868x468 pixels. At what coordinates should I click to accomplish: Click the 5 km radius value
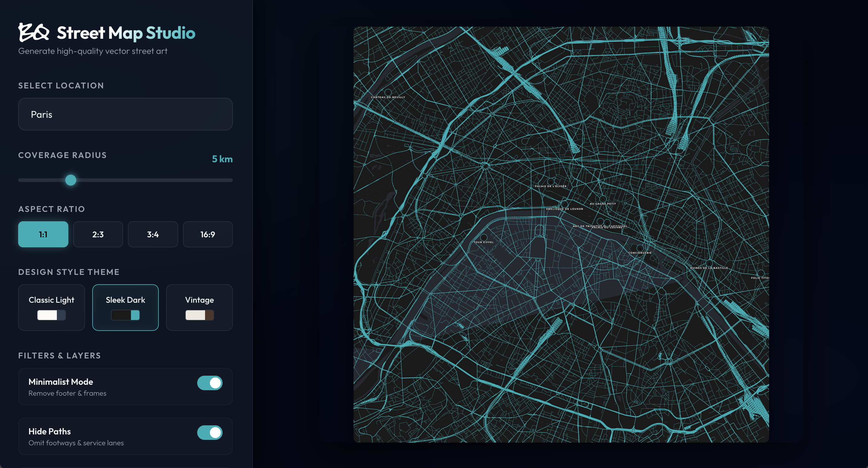222,159
